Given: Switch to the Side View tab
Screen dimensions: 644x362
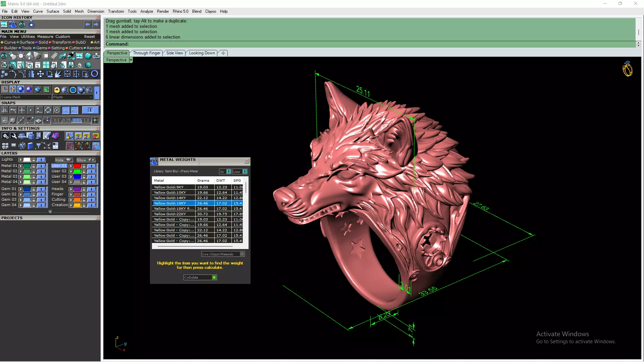Looking at the screenshot, I should point(174,53).
